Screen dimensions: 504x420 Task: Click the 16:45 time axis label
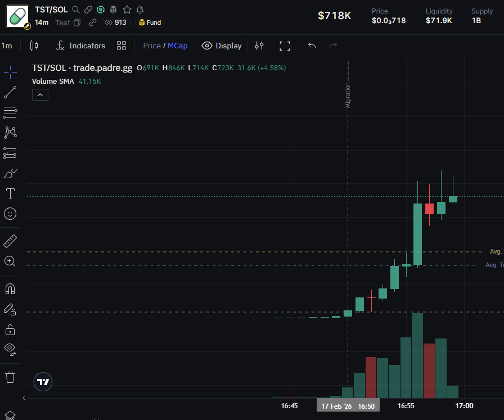point(289,406)
